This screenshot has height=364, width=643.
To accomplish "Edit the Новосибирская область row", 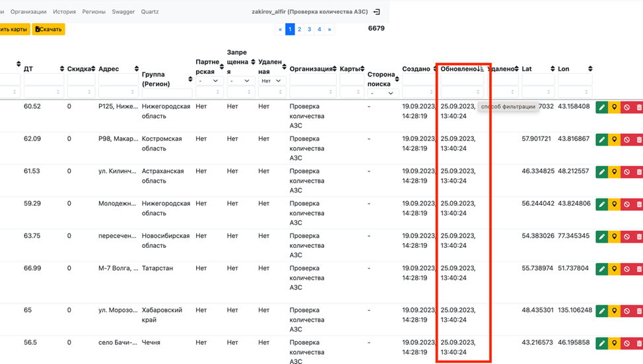I will pyautogui.click(x=601, y=237).
